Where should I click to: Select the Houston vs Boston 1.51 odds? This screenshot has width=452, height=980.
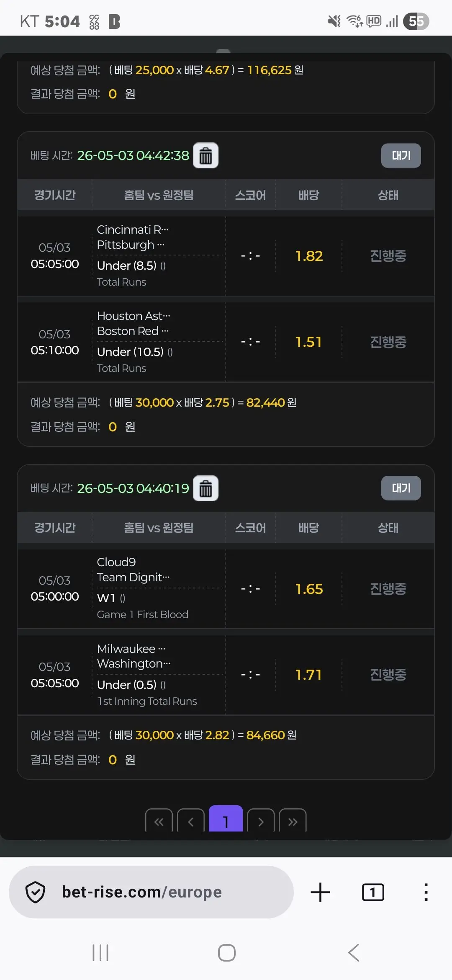coord(309,342)
